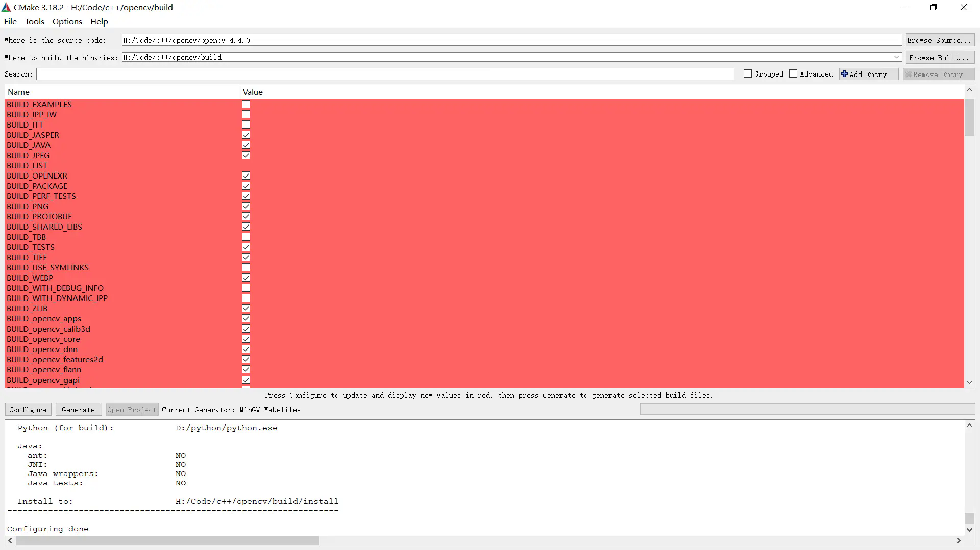
Task: Check the BUILD_EXAMPLES option
Action: [246, 104]
